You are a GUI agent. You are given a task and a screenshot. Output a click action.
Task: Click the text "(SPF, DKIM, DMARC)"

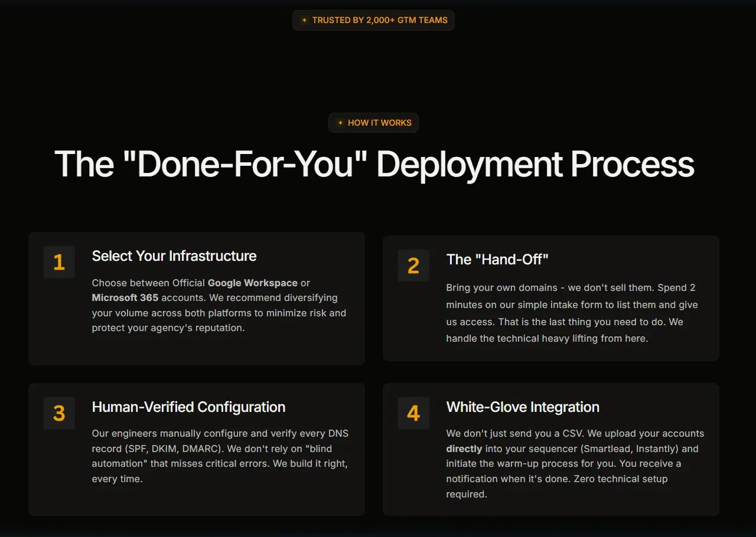pos(172,448)
